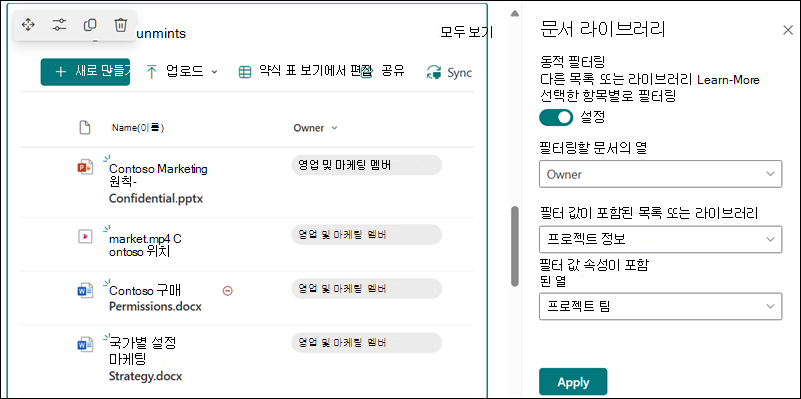Click the 모두 보기 link
801x399 pixels.
click(x=466, y=32)
